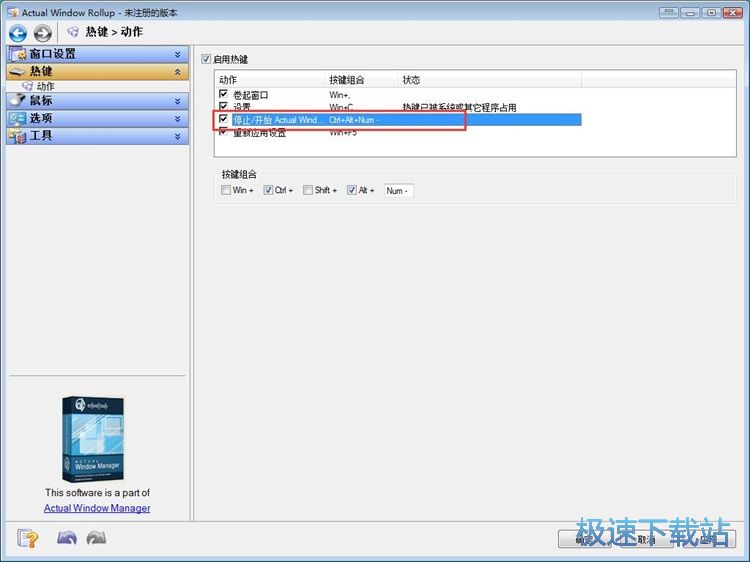Click the Win+, key combination cell
Image resolution: width=750 pixels, height=562 pixels.
(x=340, y=95)
